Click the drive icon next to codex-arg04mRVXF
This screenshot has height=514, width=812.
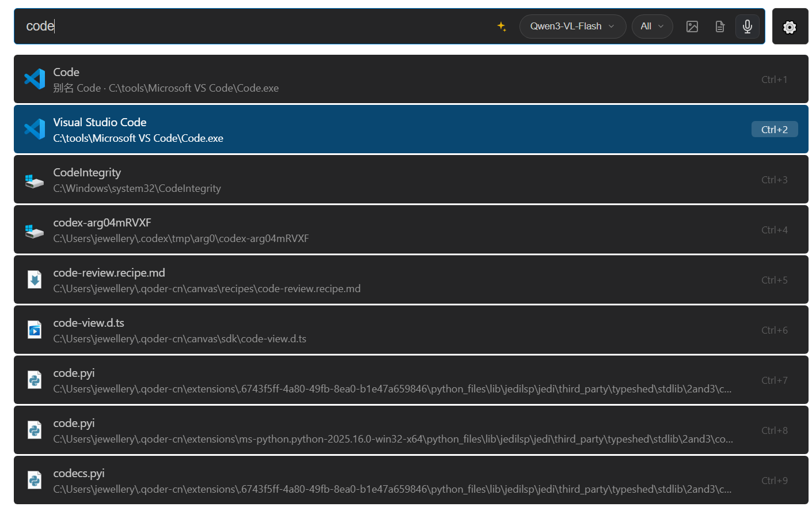(x=35, y=230)
